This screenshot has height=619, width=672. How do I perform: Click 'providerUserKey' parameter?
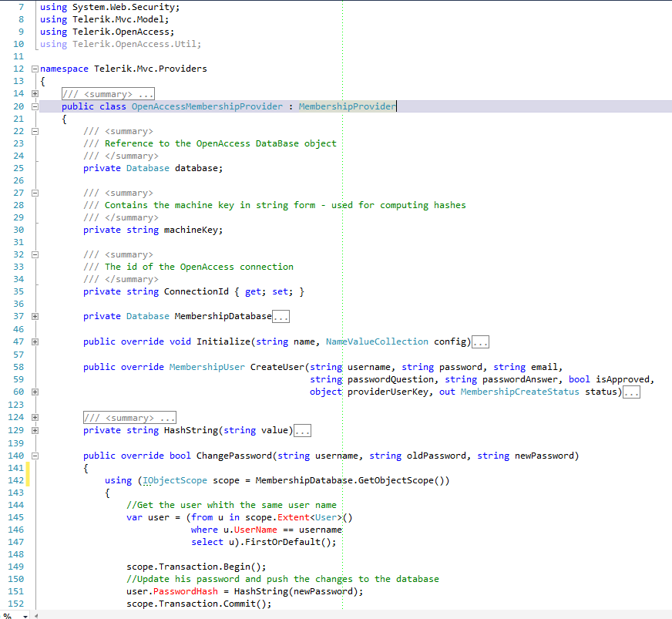point(388,392)
